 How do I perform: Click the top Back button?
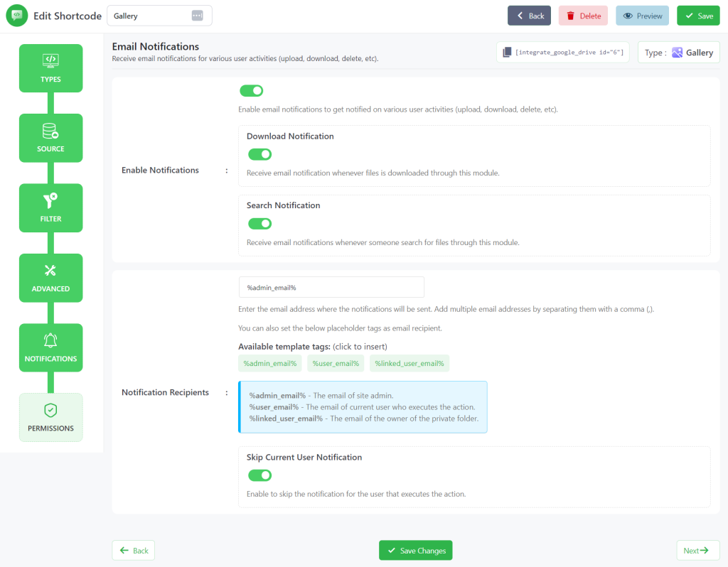tap(529, 16)
